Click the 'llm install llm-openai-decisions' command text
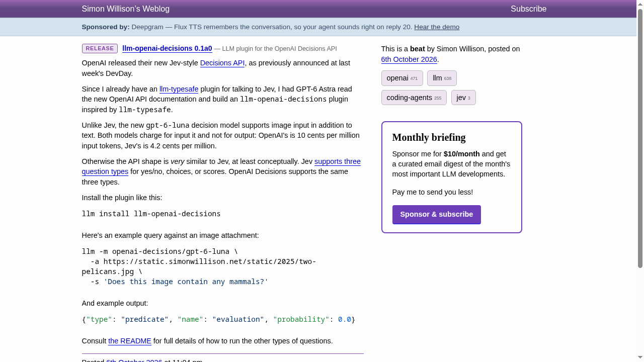 (151, 214)
